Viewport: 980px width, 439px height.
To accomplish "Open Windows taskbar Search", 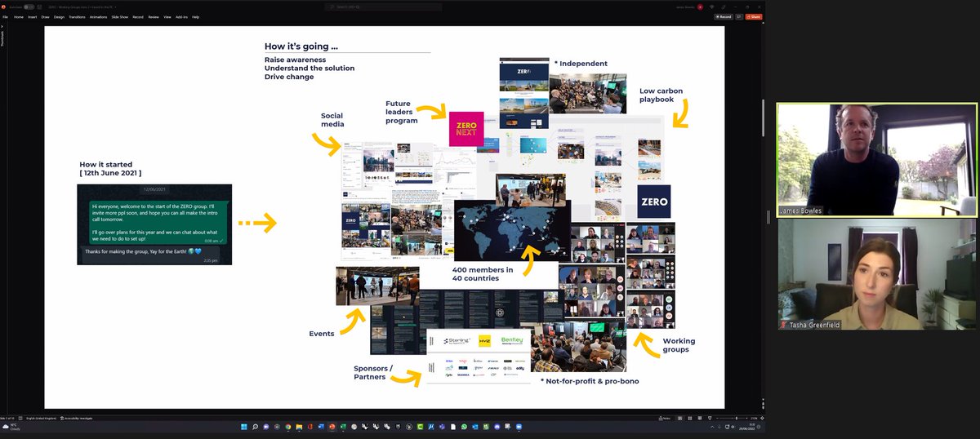I will pos(255,427).
